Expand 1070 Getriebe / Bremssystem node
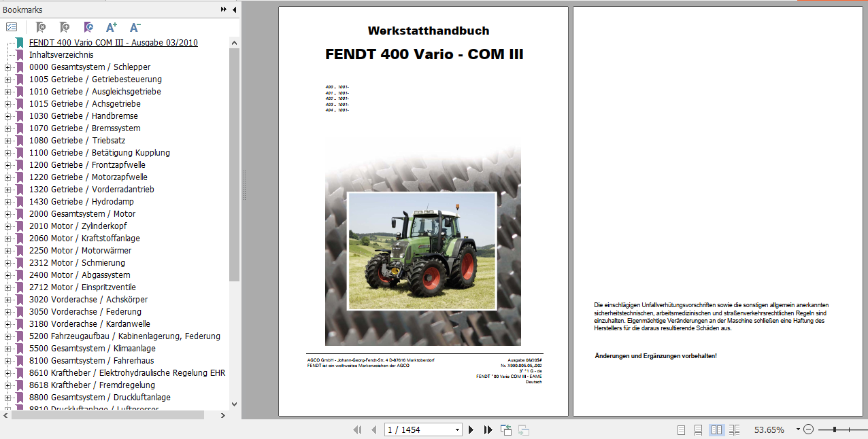Image resolution: width=868 pixels, height=439 pixels. pos(8,128)
